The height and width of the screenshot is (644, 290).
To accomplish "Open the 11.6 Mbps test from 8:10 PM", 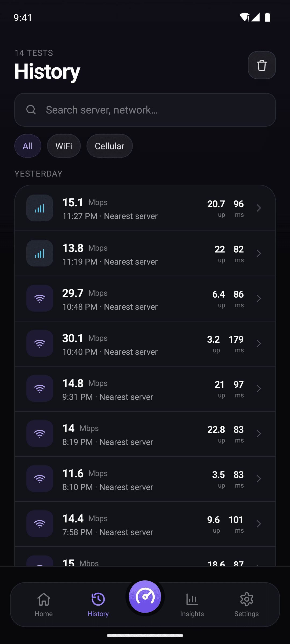I will pyautogui.click(x=145, y=479).
